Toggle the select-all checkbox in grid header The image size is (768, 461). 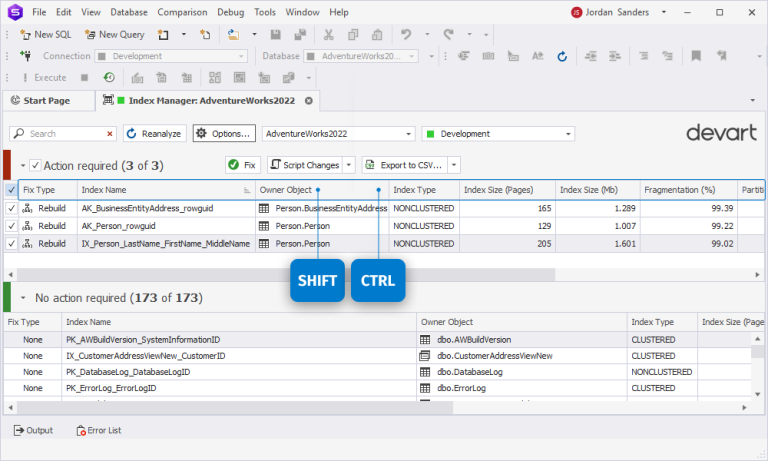[11, 190]
